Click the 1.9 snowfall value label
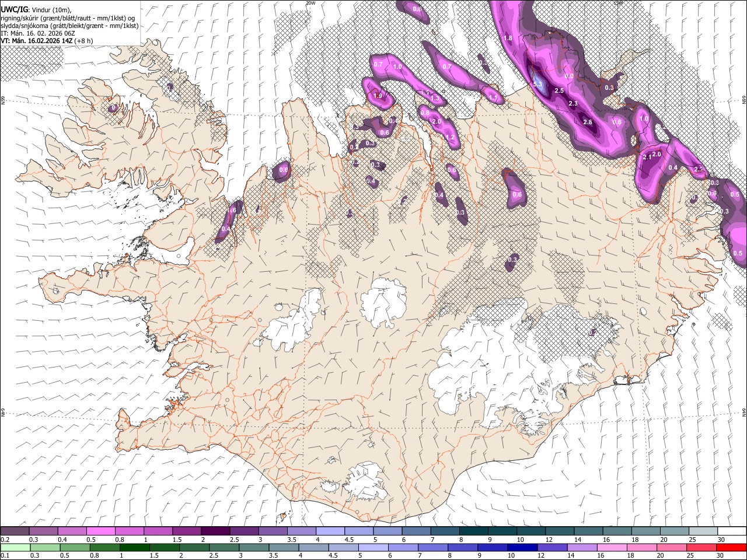 pos(378,96)
